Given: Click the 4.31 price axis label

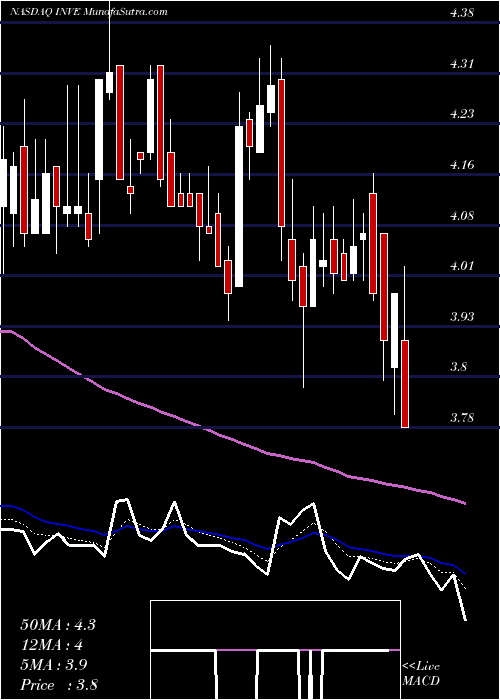Looking at the screenshot, I should pyautogui.click(x=462, y=64).
